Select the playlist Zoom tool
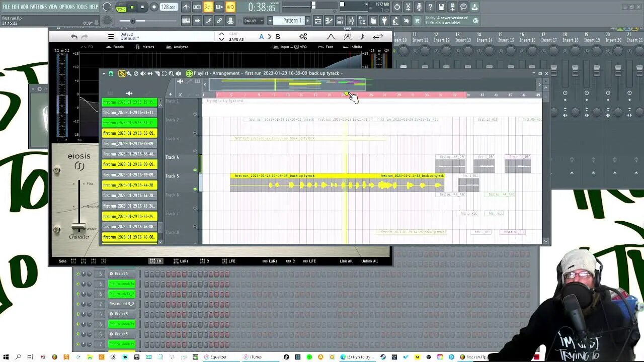The width and height of the screenshot is (644, 362). coord(171,73)
